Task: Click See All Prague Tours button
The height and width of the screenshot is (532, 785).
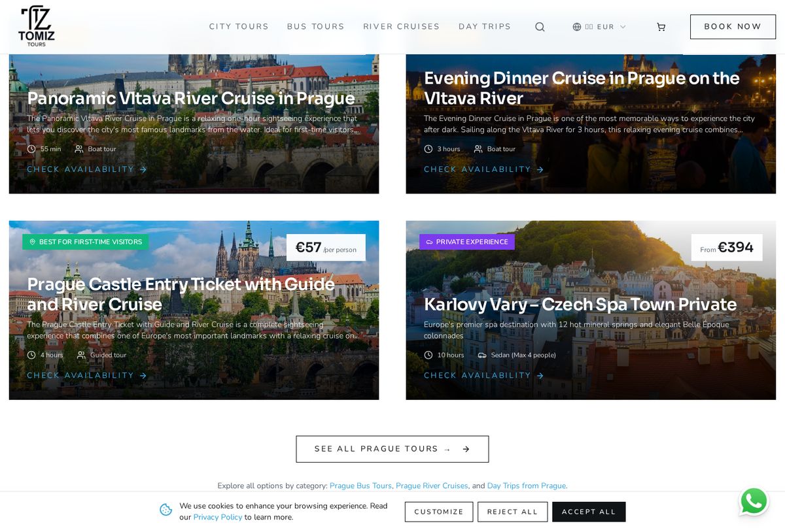Action: coord(392,449)
